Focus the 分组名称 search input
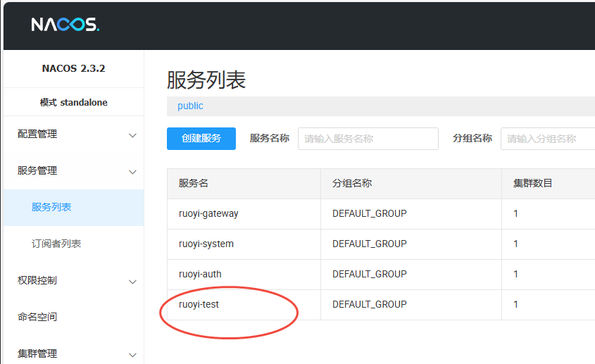This screenshot has width=595, height=364. (547, 139)
